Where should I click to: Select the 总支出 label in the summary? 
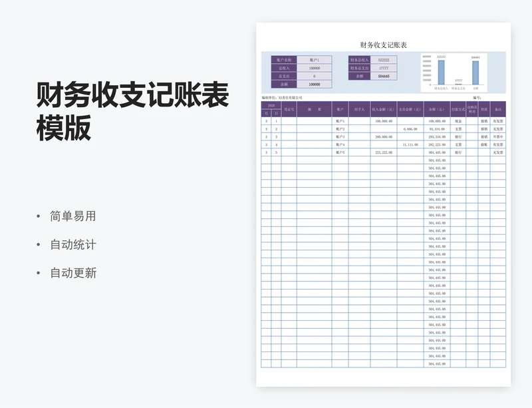click(x=284, y=76)
